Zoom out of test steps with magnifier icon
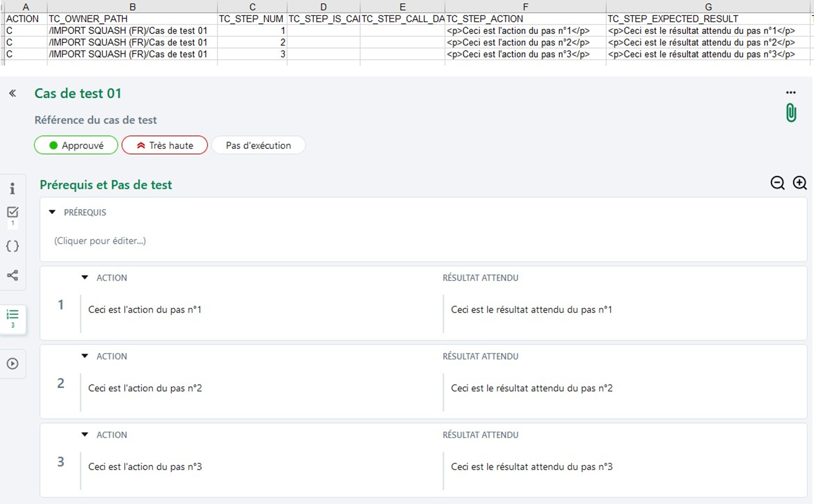Image resolution: width=814 pixels, height=504 pixels. (x=778, y=183)
